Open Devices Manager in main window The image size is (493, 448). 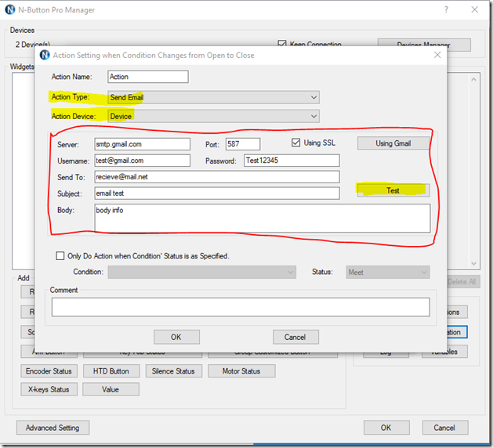(x=424, y=45)
